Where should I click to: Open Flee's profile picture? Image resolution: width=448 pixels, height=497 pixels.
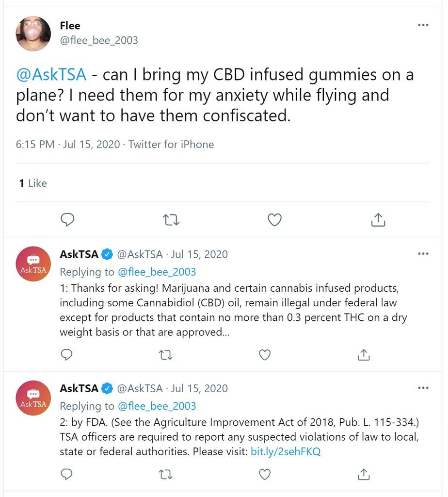pos(33,33)
